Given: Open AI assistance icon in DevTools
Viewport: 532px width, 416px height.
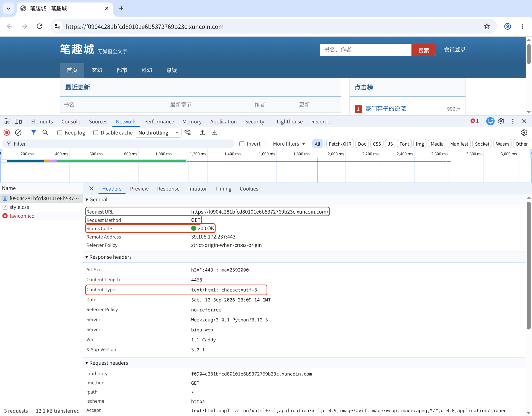Looking at the screenshot, I should pyautogui.click(x=490, y=121).
